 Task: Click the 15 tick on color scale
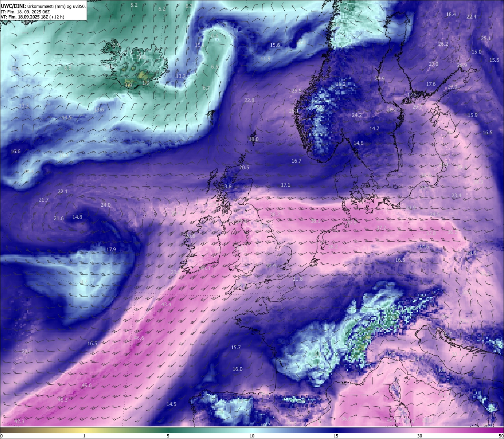click(336, 436)
